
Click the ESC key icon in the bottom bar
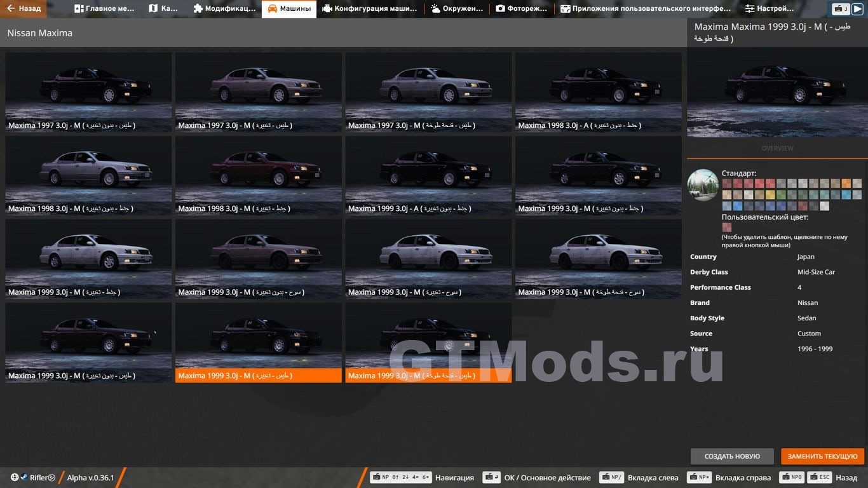point(820,478)
